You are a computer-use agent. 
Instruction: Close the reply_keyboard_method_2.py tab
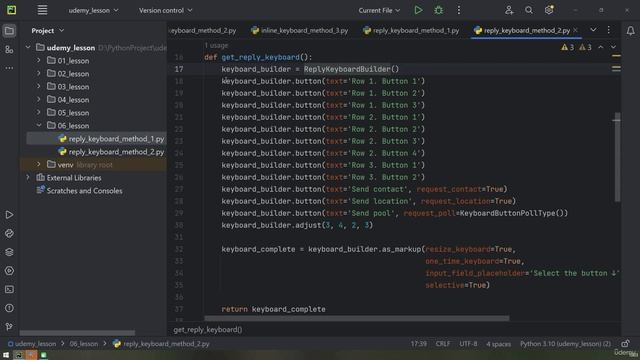tap(576, 30)
